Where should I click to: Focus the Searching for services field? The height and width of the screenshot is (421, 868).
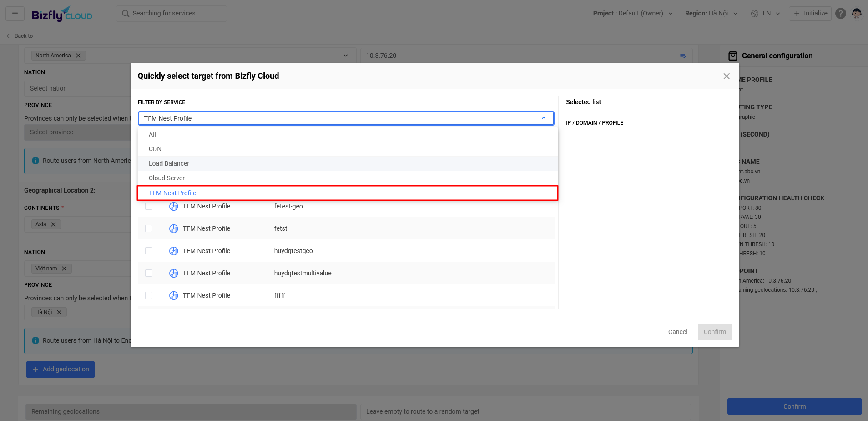point(172,14)
